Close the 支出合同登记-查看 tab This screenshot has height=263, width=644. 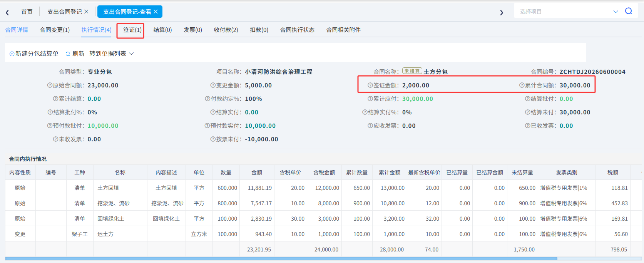point(156,12)
